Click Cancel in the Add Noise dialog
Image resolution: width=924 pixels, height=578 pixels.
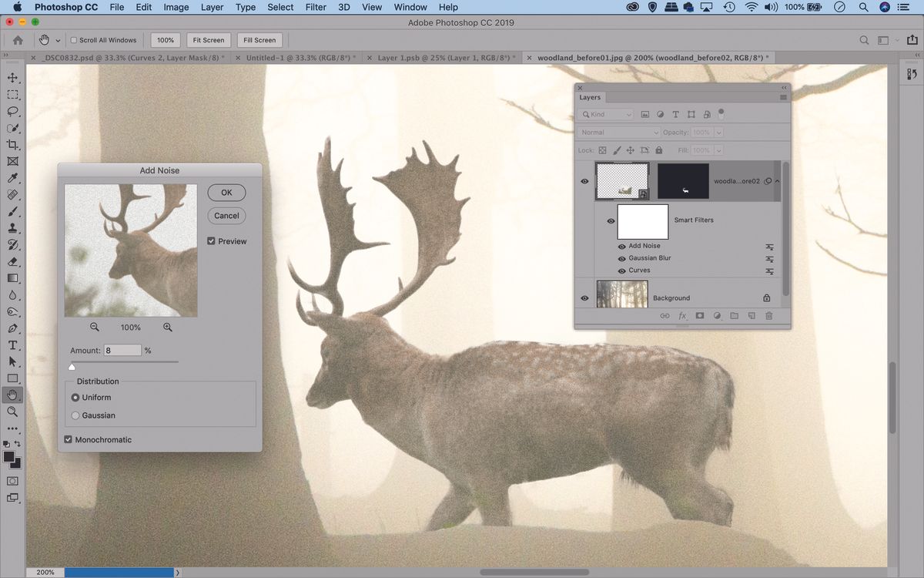[x=226, y=216]
